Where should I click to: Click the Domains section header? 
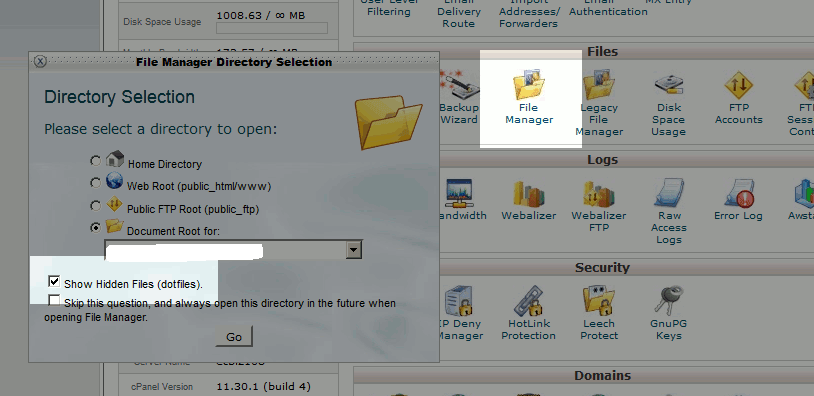[x=602, y=375]
